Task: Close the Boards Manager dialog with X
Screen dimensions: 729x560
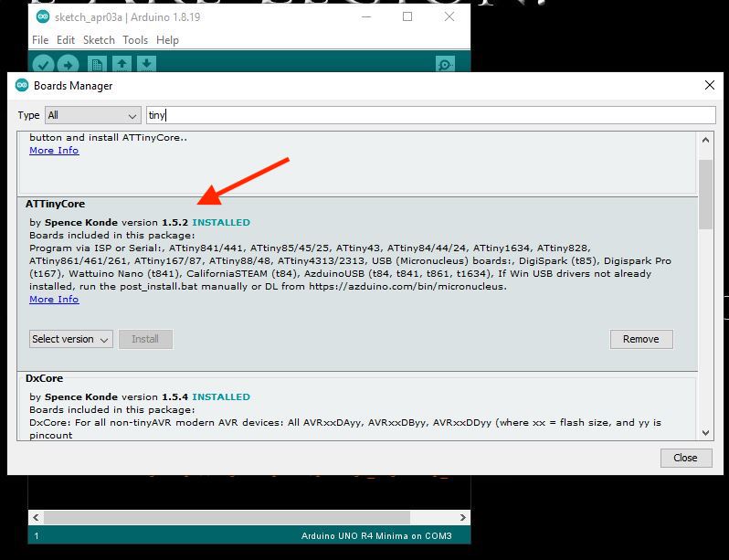Action: (x=710, y=85)
